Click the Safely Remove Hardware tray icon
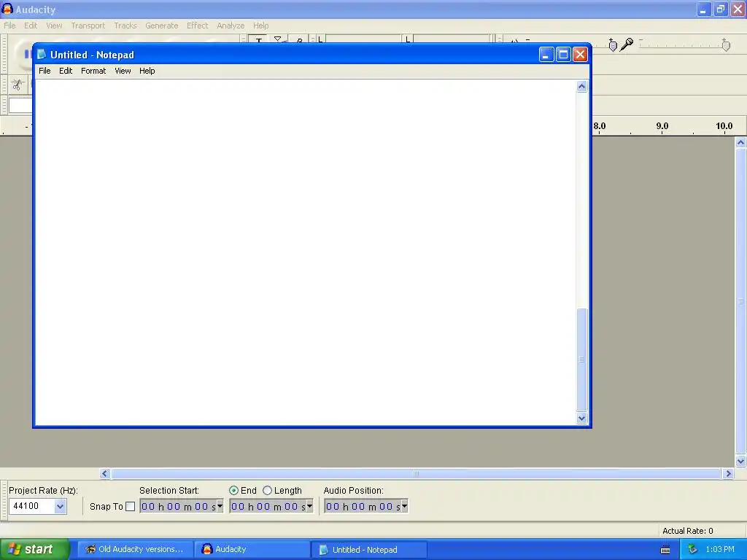 pyautogui.click(x=692, y=550)
